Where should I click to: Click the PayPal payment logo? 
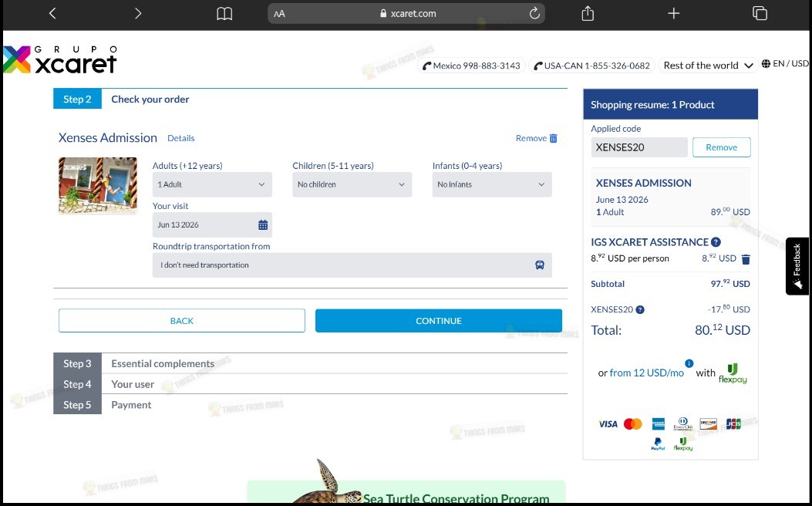tap(659, 444)
